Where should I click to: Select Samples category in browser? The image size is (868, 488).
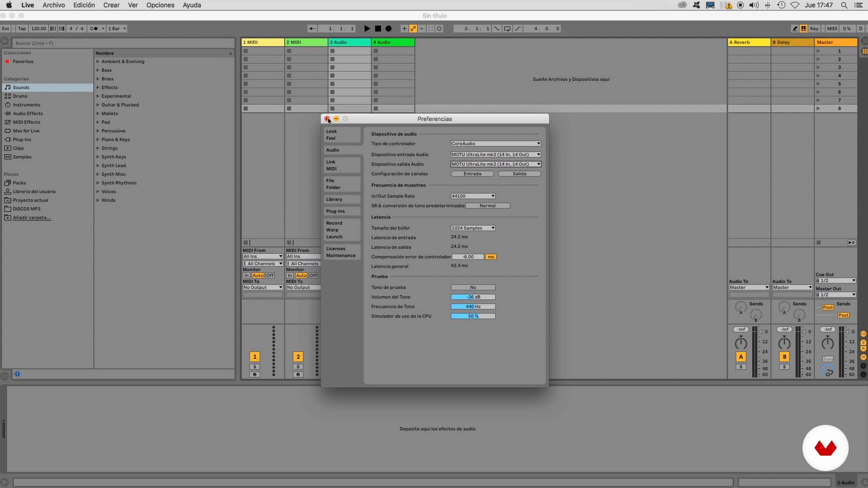[x=47, y=157]
